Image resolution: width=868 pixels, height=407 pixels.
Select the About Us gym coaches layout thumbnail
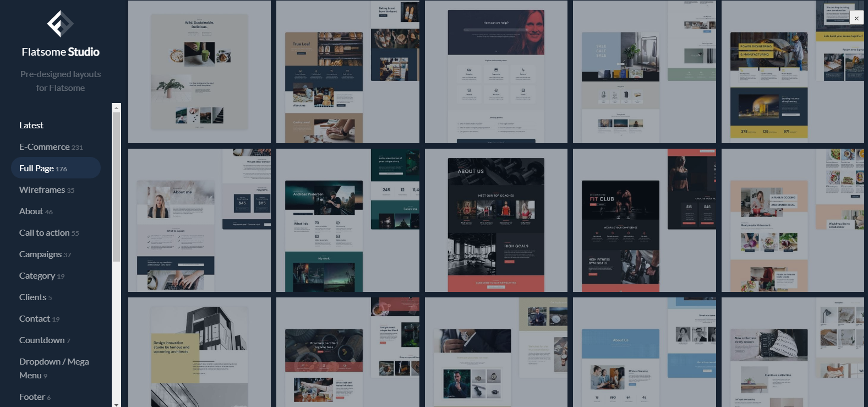(x=496, y=220)
